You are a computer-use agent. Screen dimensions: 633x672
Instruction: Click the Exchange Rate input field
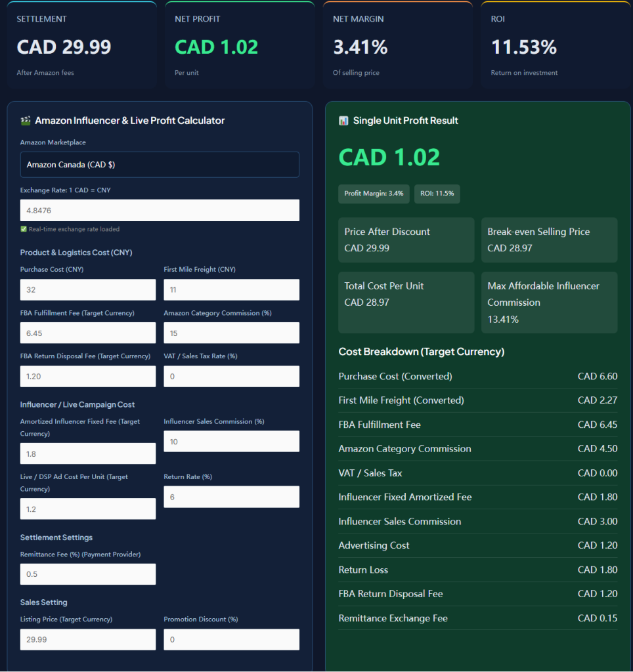pos(160,211)
